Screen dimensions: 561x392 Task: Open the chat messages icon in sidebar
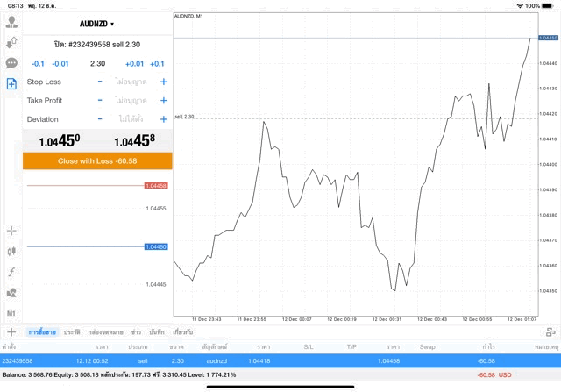pyautogui.click(x=11, y=63)
